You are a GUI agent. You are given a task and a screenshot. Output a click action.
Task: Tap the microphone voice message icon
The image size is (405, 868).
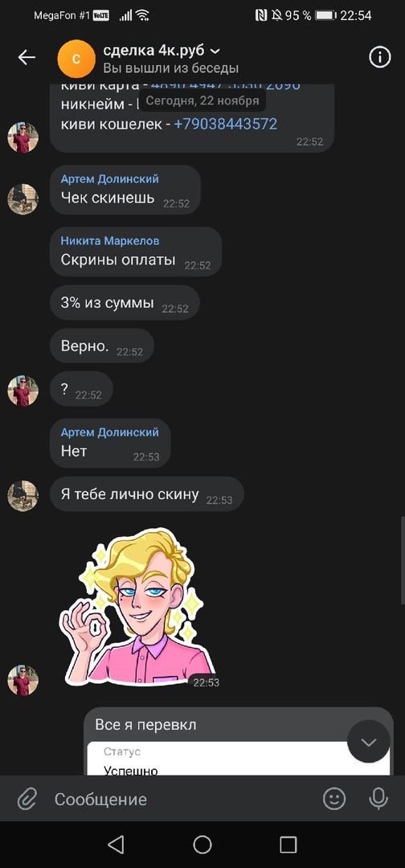click(378, 799)
